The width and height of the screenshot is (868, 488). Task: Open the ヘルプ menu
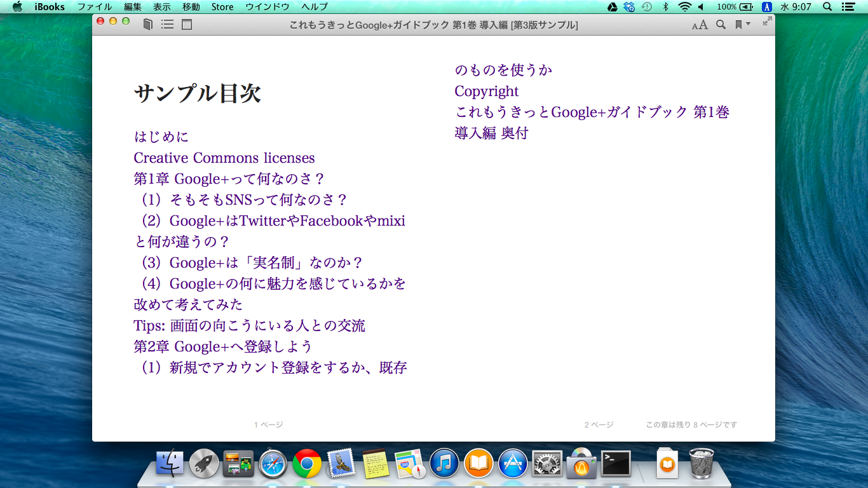pyautogui.click(x=315, y=7)
